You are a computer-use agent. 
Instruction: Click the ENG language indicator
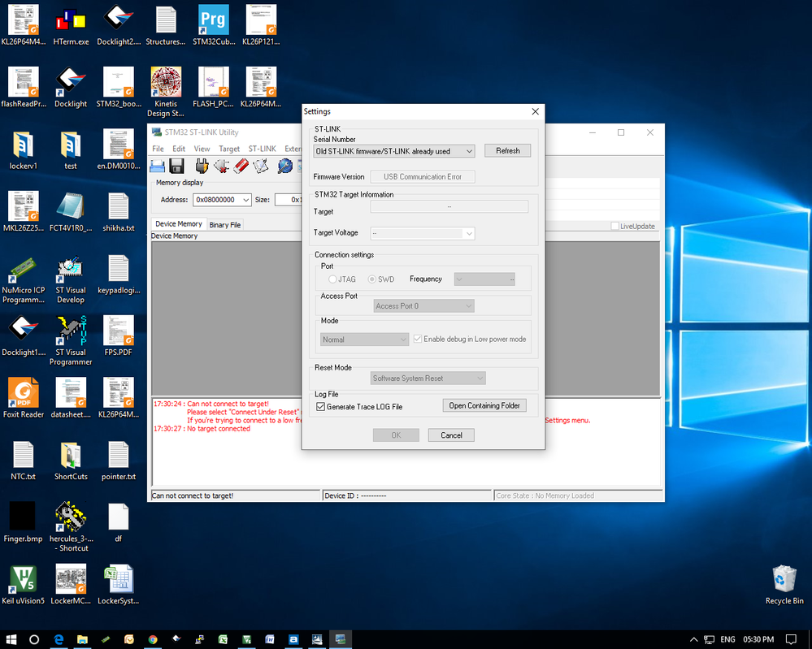pos(727,639)
